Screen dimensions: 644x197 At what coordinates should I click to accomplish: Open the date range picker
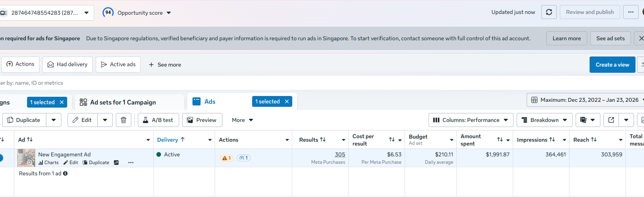[x=585, y=100]
